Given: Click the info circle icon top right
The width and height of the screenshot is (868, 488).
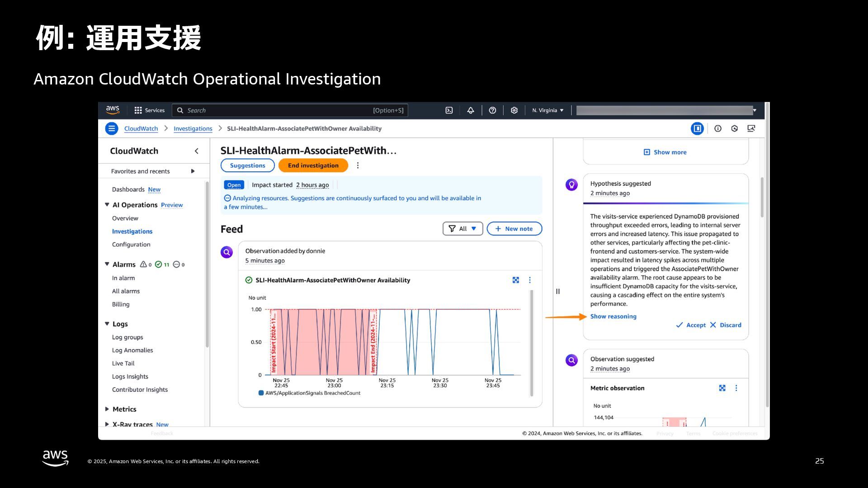Looking at the screenshot, I should click(718, 129).
